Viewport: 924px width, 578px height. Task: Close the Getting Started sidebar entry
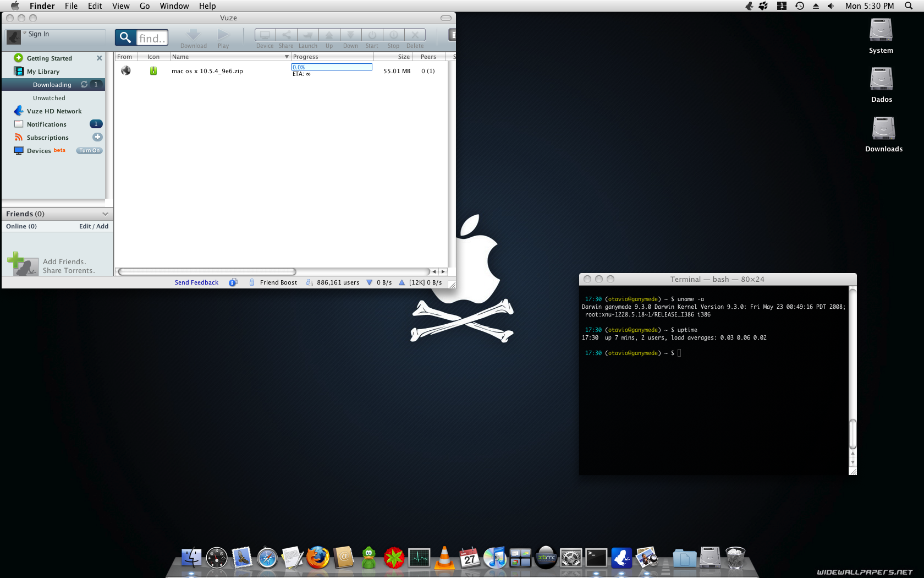[99, 58]
